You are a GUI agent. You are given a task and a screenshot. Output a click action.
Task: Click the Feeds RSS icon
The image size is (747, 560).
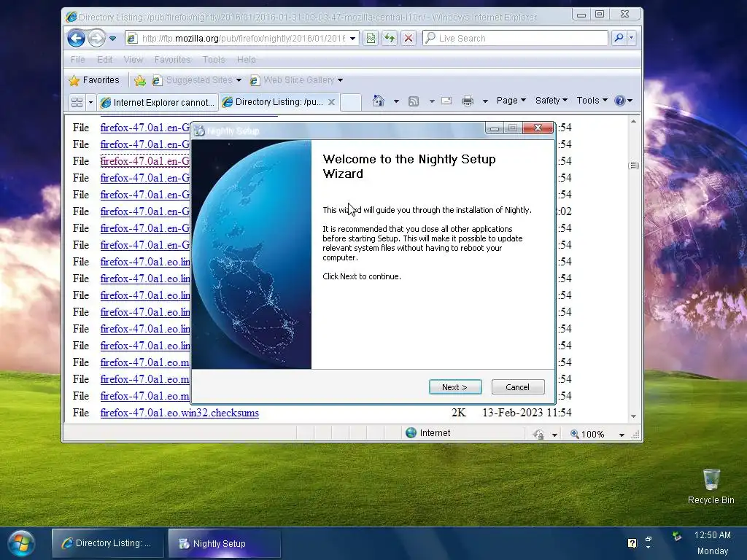coord(414,101)
